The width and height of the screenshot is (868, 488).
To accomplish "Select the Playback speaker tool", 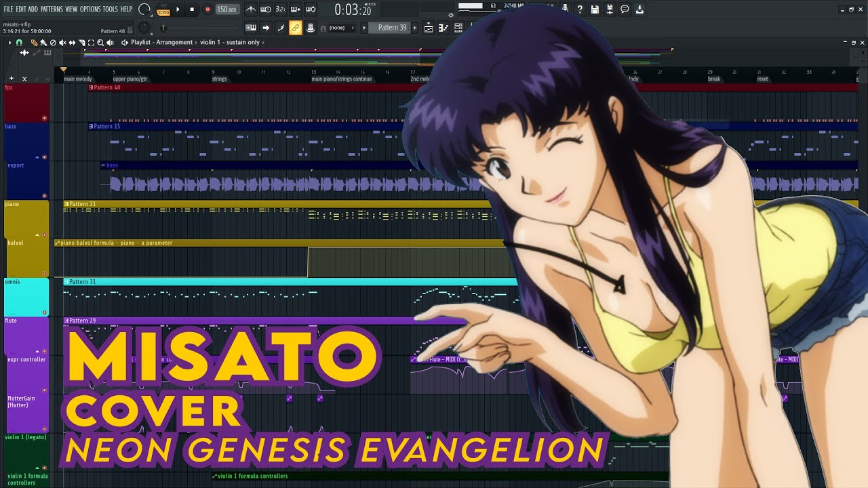I will (x=110, y=42).
